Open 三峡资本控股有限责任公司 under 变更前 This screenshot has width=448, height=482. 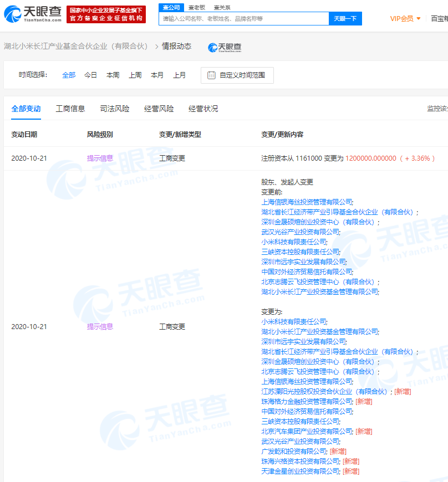tap(301, 252)
